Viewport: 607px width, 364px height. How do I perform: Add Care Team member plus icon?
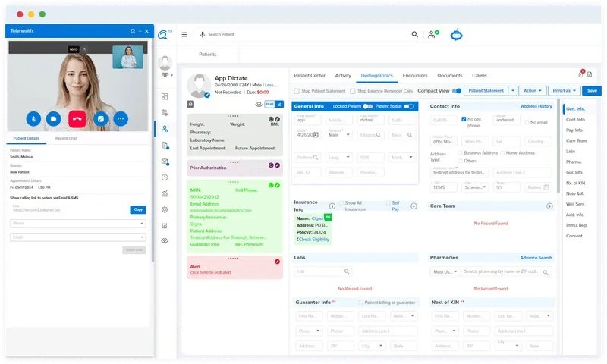tap(549, 206)
